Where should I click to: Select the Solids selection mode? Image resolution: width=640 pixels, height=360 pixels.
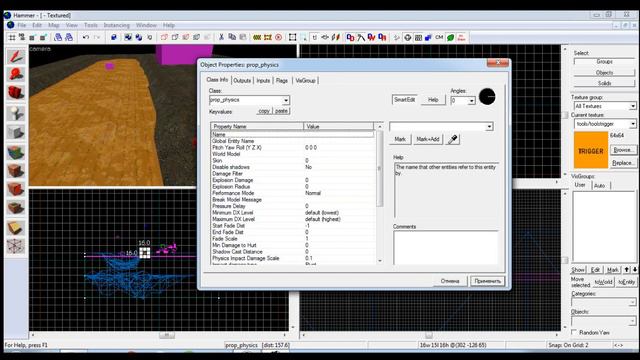click(604, 83)
